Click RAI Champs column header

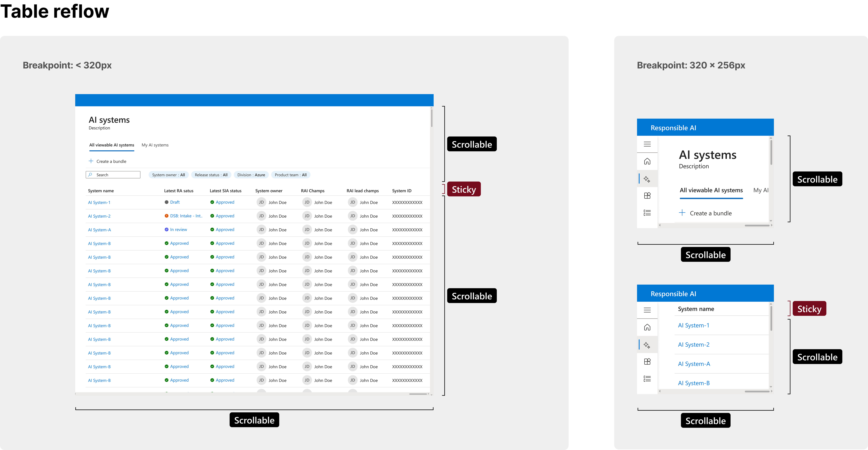pos(312,191)
